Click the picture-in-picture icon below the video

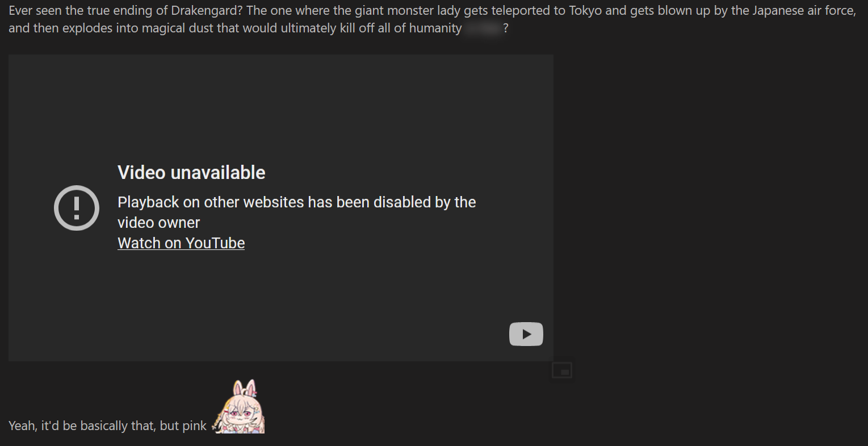click(561, 370)
